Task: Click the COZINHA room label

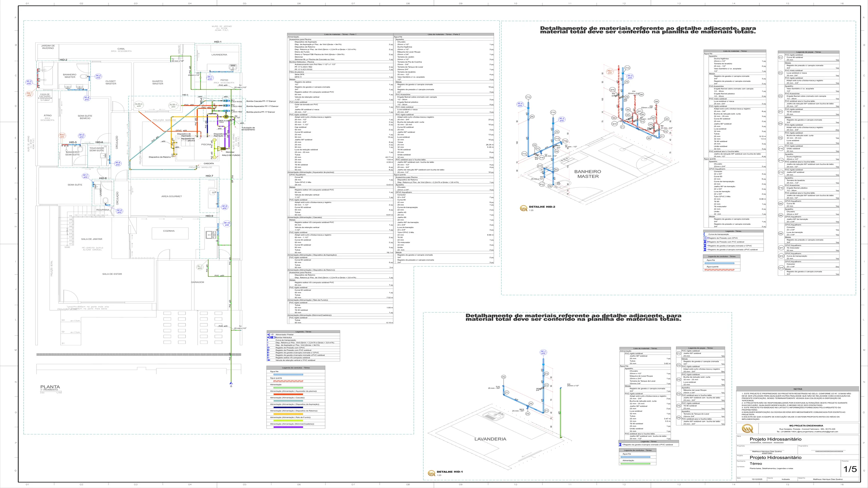Action: (169, 231)
